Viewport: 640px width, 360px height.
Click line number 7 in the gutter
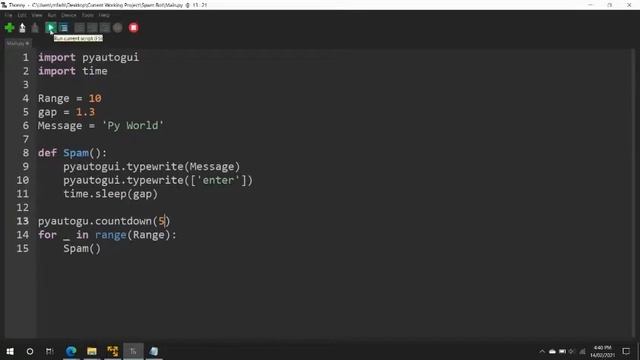tap(25, 139)
